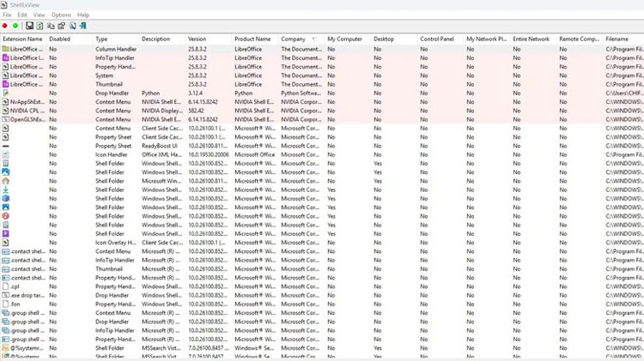Click the red round Shell Folder row icon
The width and height of the screenshot is (644, 361).
(x=5, y=216)
